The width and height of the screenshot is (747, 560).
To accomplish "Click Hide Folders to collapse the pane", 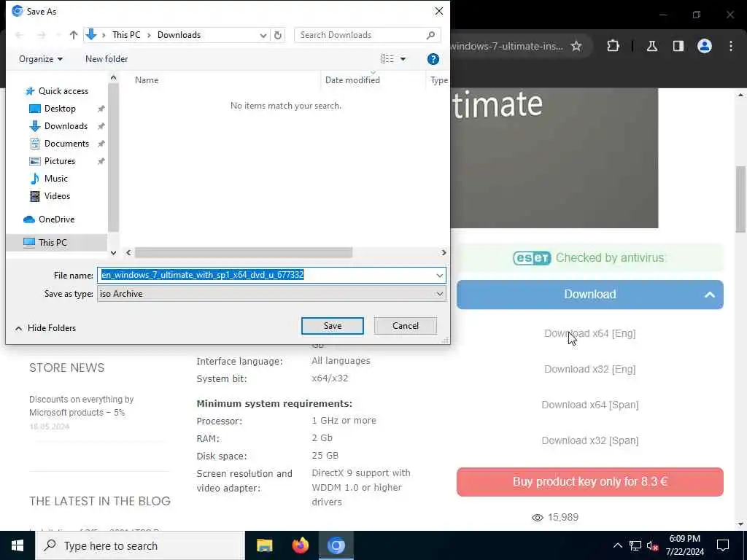I will point(46,328).
